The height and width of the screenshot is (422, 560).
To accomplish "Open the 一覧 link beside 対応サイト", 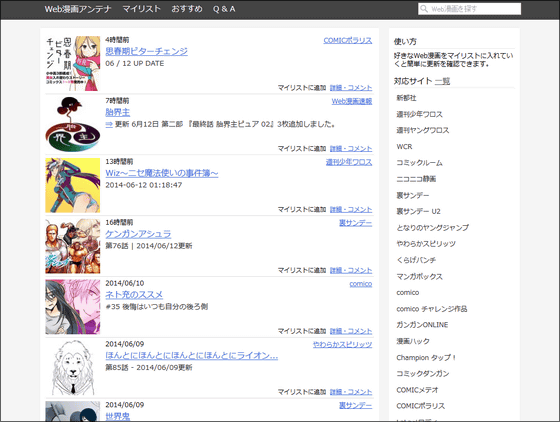I will (x=442, y=81).
